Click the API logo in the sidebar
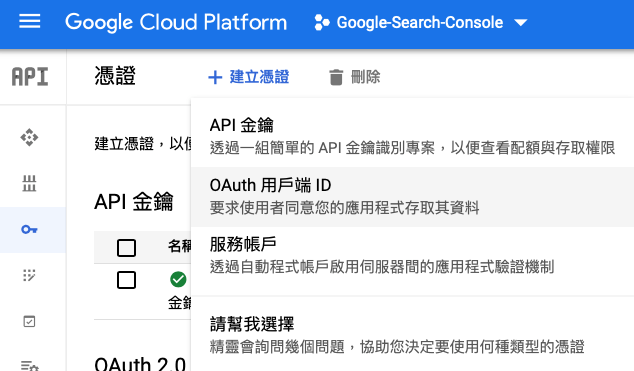 pyautogui.click(x=30, y=77)
